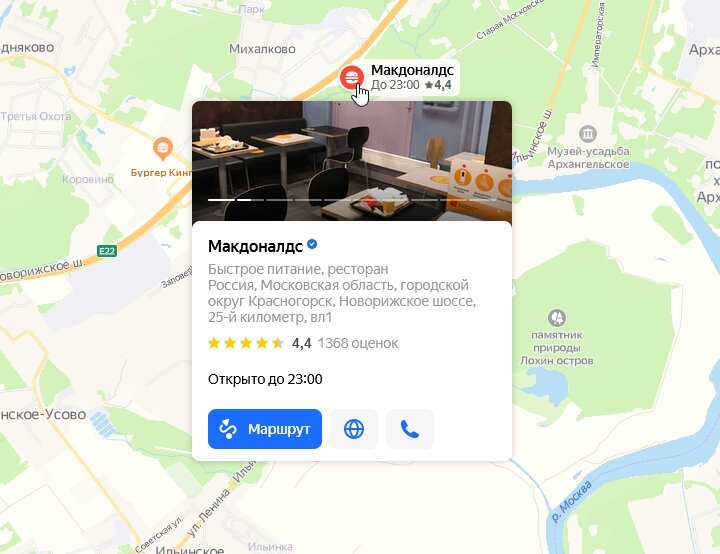
Task: Click the red McDonald's map pin
Action: (352, 77)
